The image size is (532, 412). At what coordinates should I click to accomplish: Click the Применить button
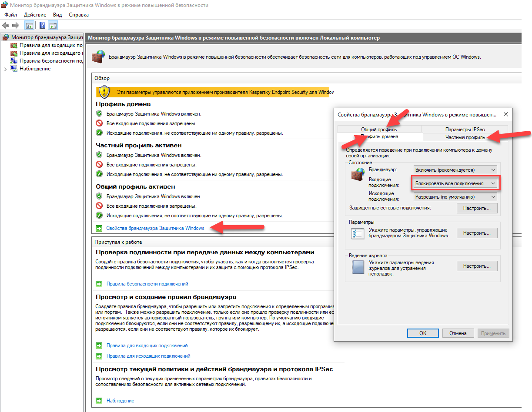[x=493, y=333]
